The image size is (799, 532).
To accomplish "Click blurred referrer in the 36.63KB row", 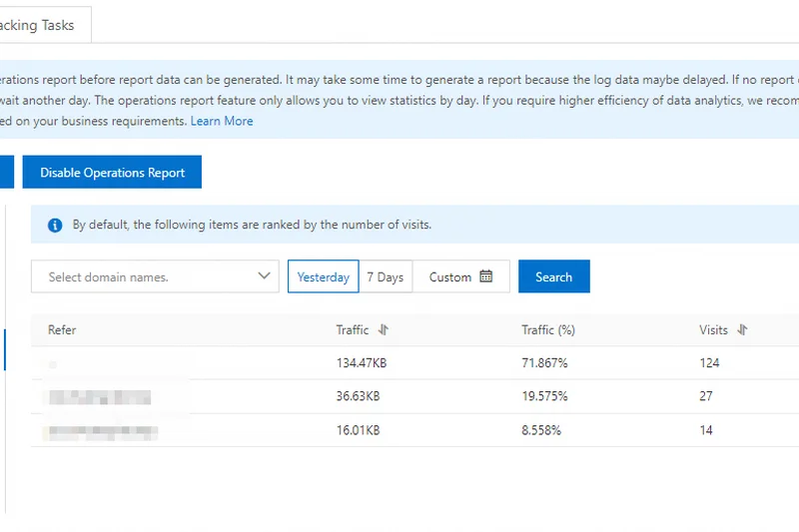I will (x=100, y=397).
